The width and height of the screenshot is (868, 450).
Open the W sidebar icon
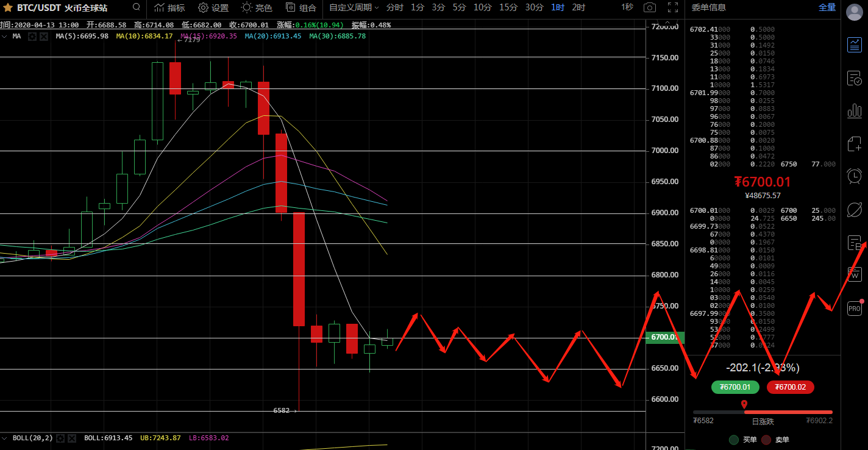[x=855, y=274]
